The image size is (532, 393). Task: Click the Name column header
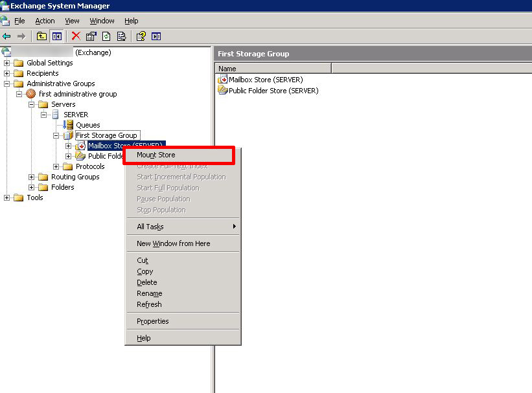pyautogui.click(x=273, y=69)
